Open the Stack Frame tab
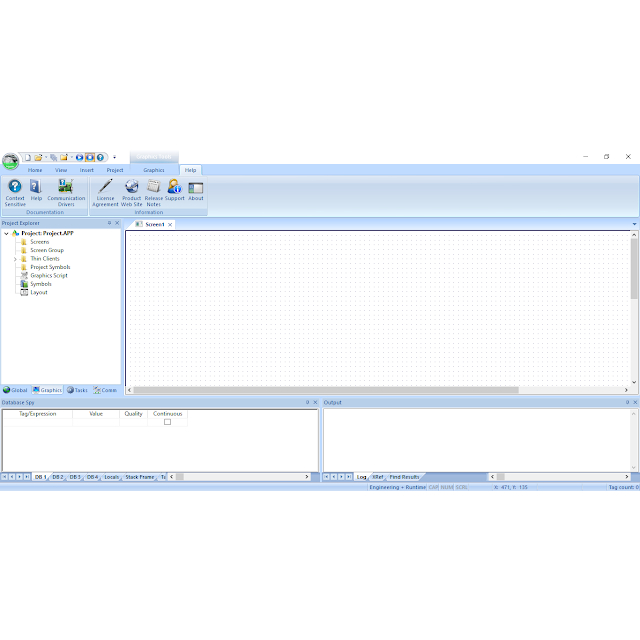Viewport: 640px width, 640px height. pyautogui.click(x=140, y=477)
